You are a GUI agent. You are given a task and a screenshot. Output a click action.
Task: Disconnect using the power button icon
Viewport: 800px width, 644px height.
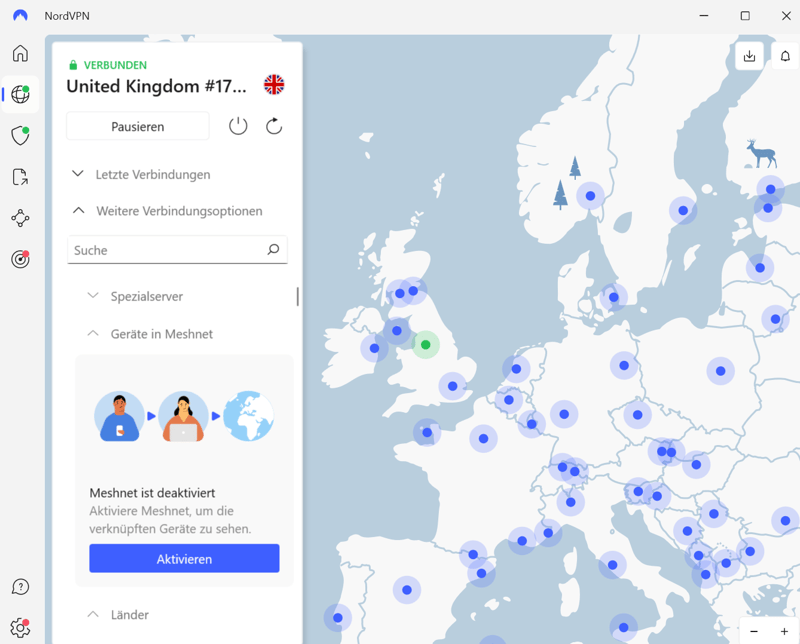pyautogui.click(x=238, y=126)
